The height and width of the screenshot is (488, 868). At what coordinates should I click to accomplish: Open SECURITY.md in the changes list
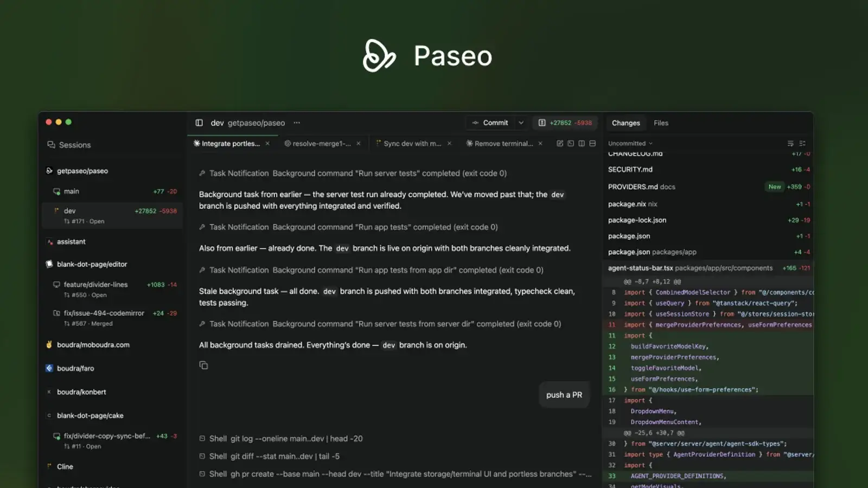click(708, 170)
